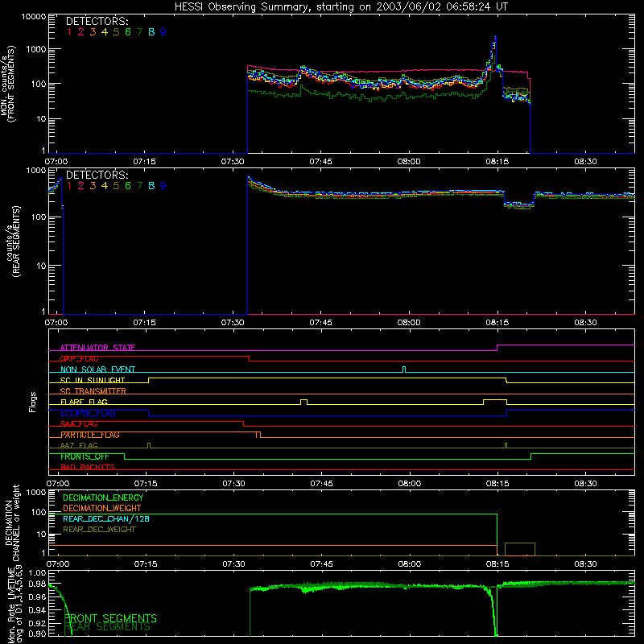Select the AAZ_FLAG label
Screen dimensions: 644x644
click(x=79, y=445)
